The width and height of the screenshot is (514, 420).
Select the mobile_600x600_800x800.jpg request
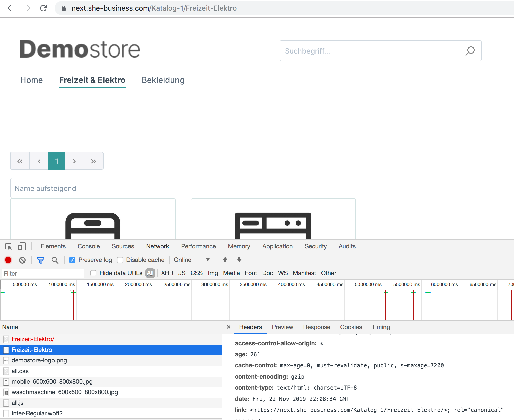111,382
